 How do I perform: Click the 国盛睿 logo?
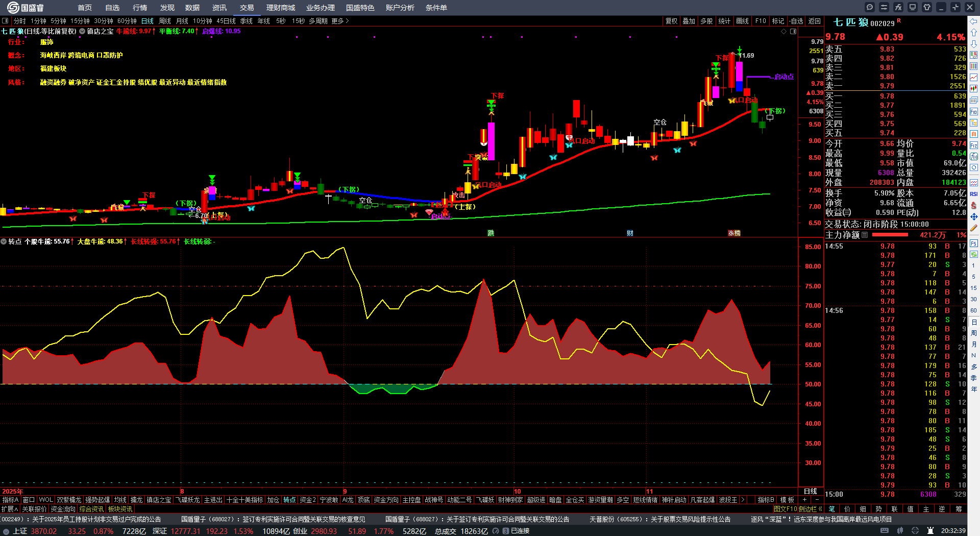[x=26, y=8]
